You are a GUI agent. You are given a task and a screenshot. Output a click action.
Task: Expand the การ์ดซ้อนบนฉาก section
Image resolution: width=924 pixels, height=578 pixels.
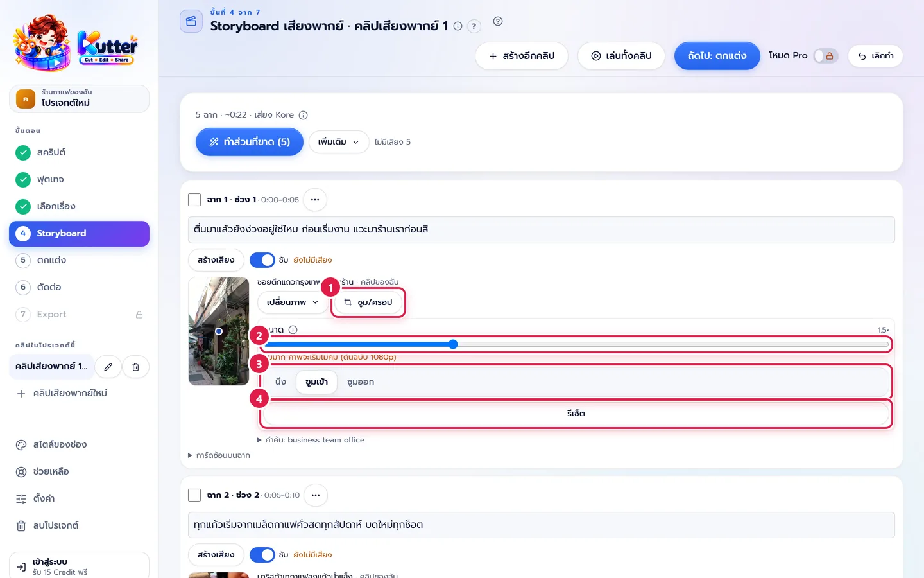click(x=219, y=455)
